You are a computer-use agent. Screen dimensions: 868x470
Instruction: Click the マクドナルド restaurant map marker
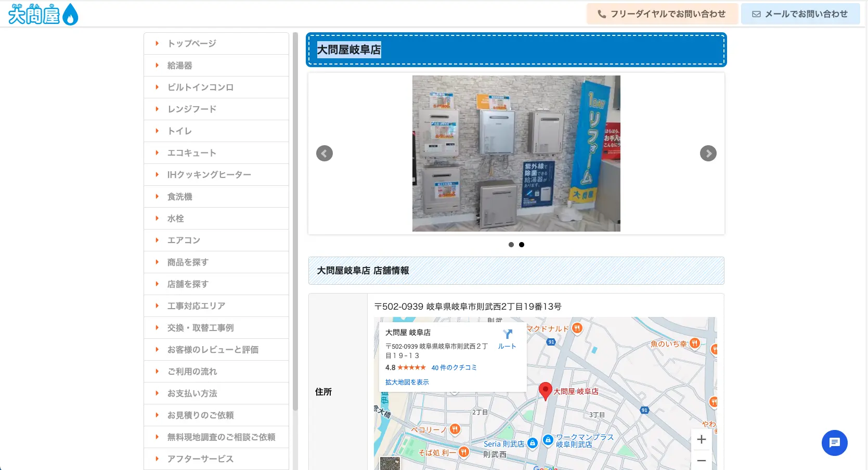tap(577, 328)
